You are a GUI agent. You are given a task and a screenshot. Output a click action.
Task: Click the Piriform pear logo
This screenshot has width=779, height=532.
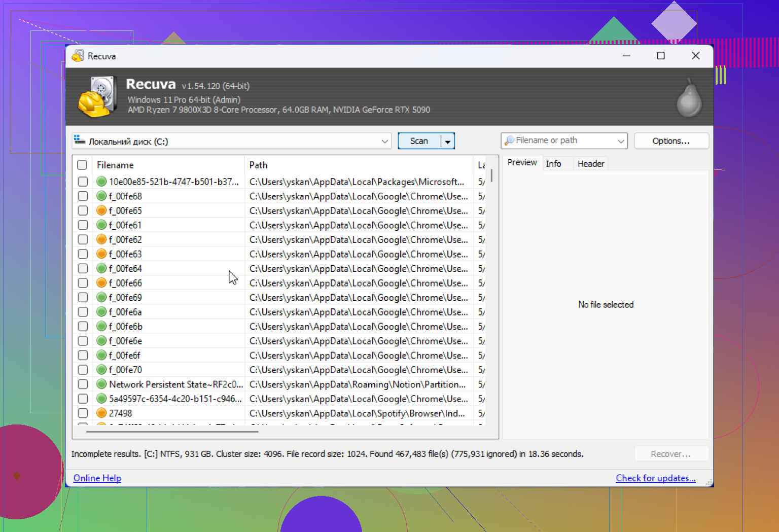click(x=689, y=98)
